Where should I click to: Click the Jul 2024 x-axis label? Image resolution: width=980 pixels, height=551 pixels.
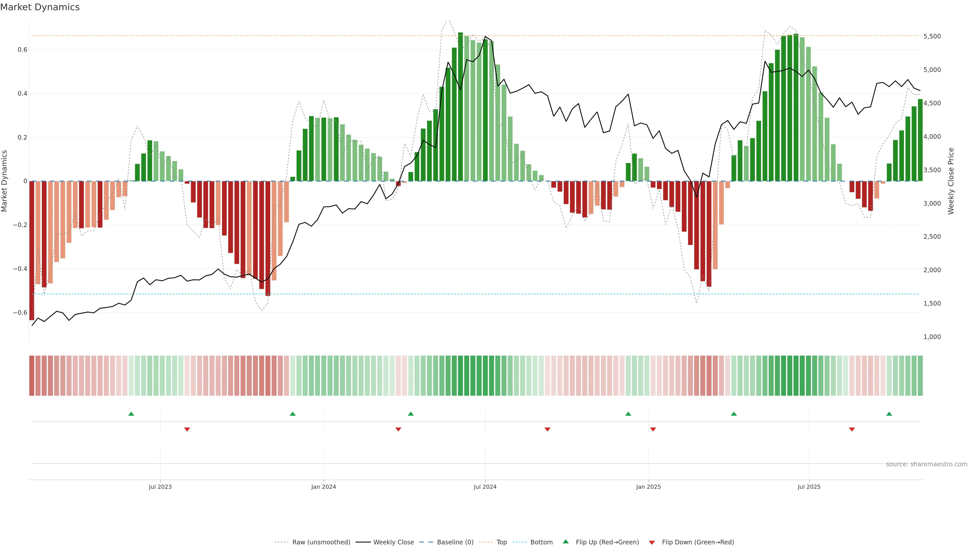[x=485, y=487]
